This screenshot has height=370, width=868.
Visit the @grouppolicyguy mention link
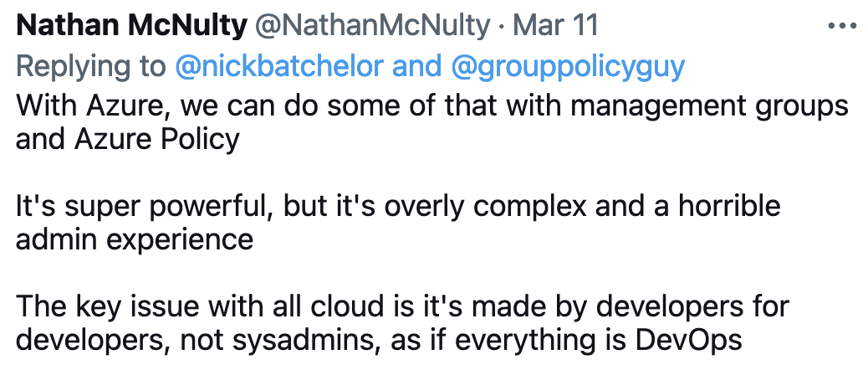[568, 67]
